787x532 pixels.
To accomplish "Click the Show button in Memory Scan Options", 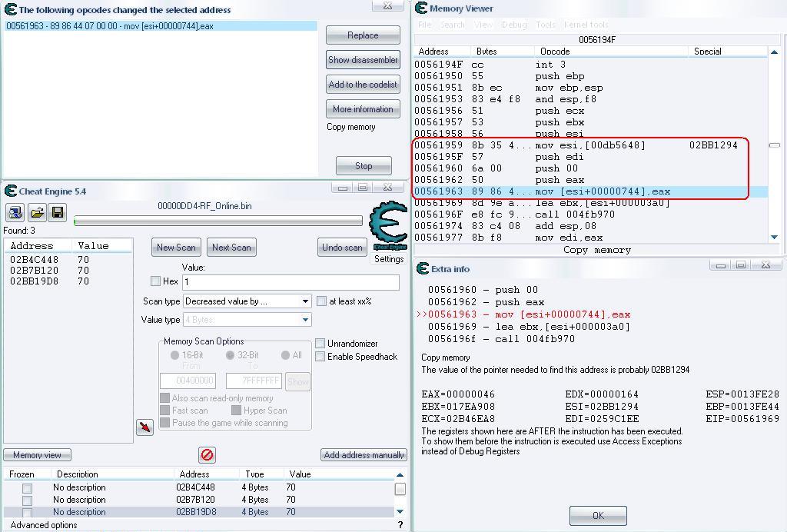I will click(x=297, y=382).
